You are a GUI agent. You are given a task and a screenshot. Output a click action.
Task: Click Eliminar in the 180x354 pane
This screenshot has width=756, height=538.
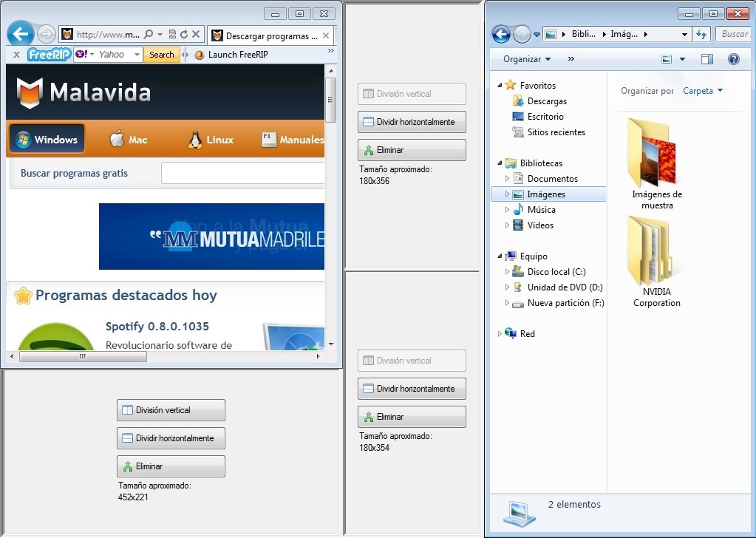[412, 417]
